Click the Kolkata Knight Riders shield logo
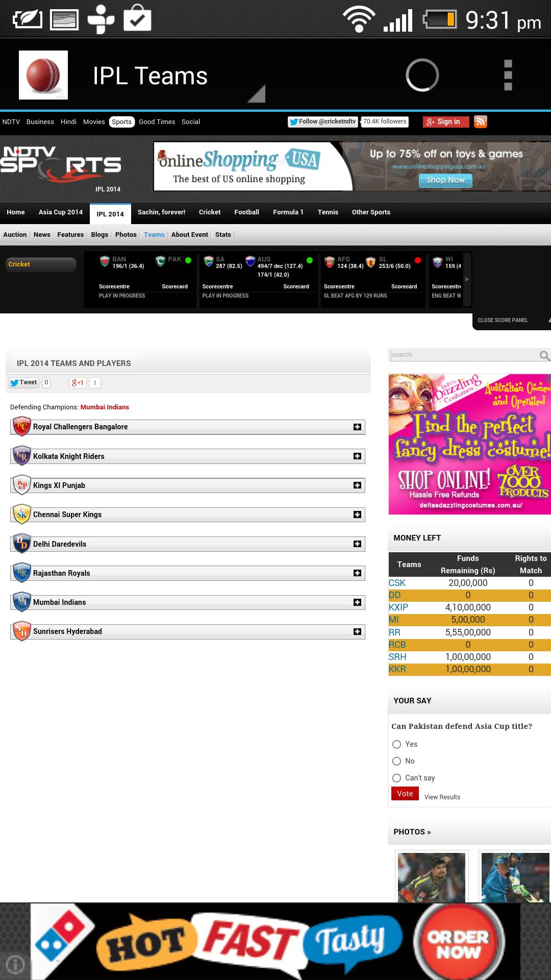Image resolution: width=551 pixels, height=980 pixels. (x=21, y=455)
